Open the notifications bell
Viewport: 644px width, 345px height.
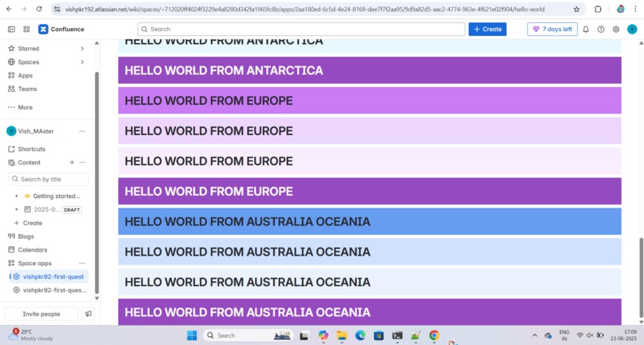coord(586,30)
